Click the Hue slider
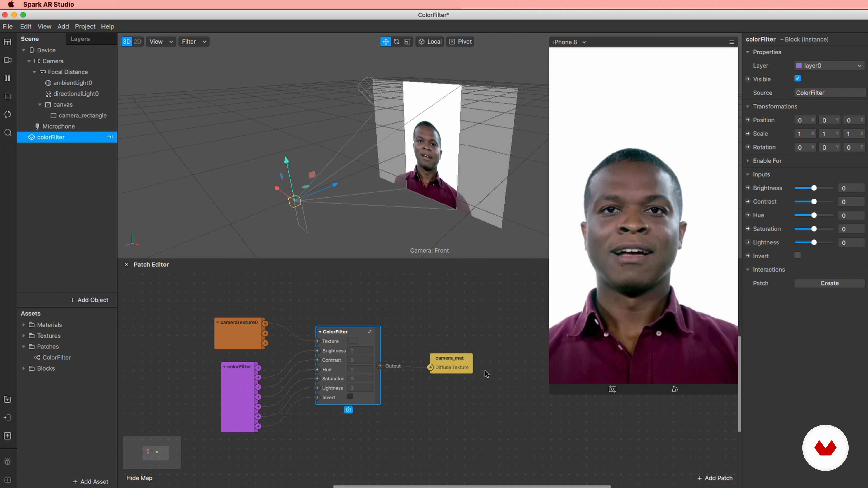Image resolution: width=868 pixels, height=488 pixels. click(x=814, y=215)
